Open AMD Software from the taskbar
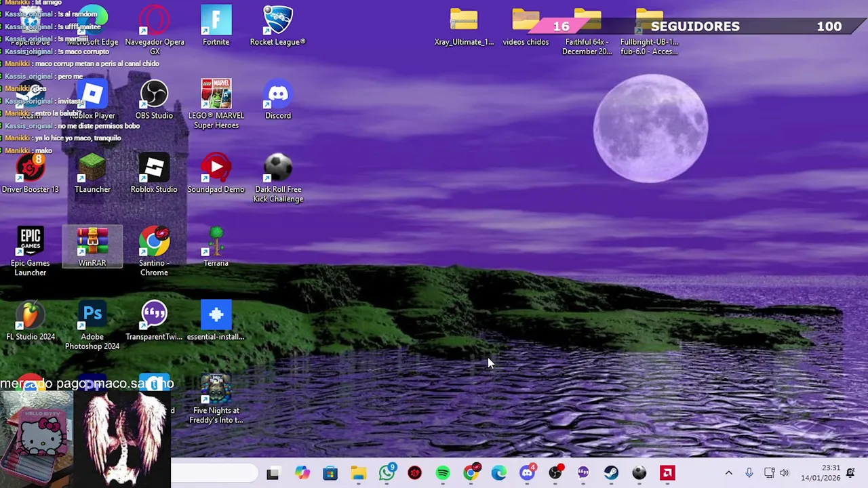The width and height of the screenshot is (868, 488). coord(668,473)
